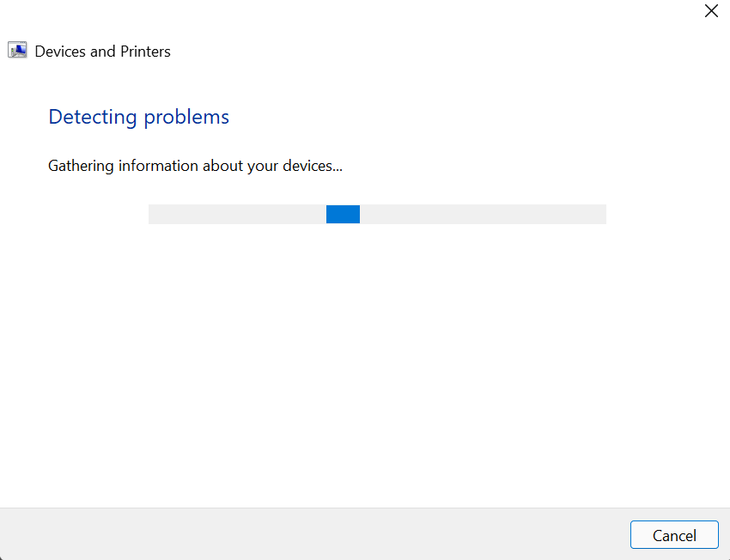Cancel the problem detection

pyautogui.click(x=674, y=535)
